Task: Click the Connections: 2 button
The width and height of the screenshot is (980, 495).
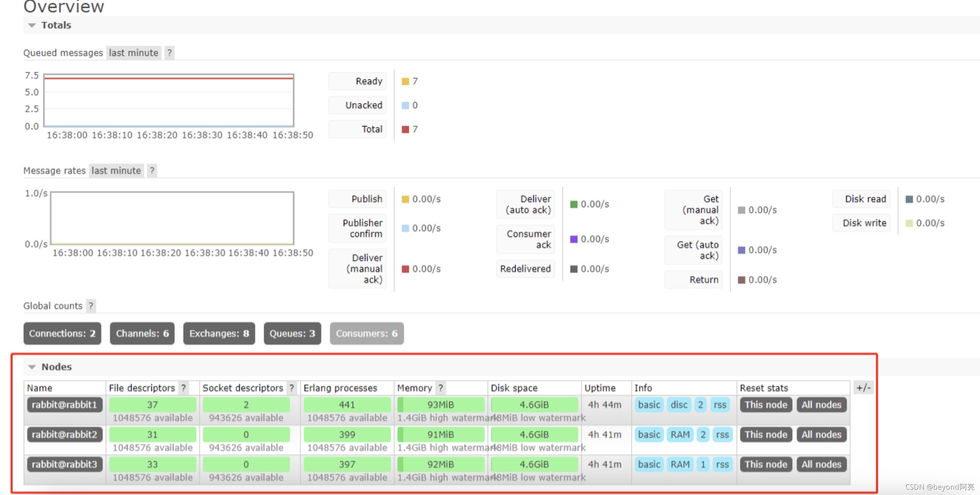Action: click(x=62, y=333)
